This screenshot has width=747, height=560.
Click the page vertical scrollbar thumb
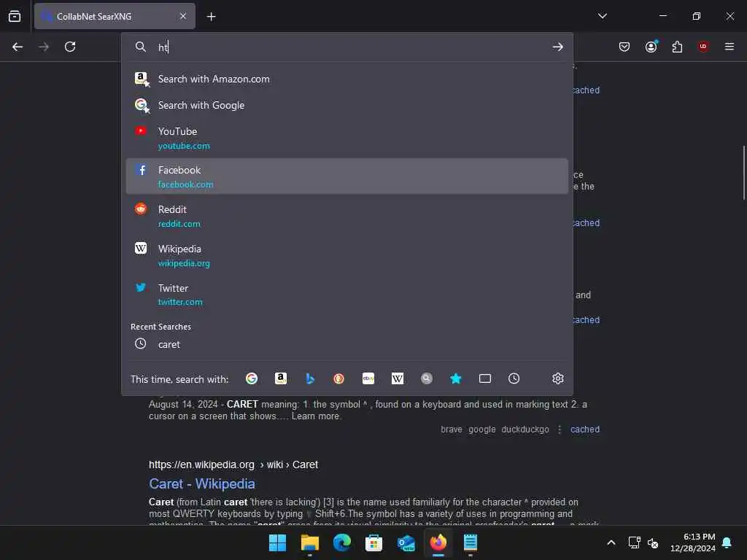coord(743,172)
